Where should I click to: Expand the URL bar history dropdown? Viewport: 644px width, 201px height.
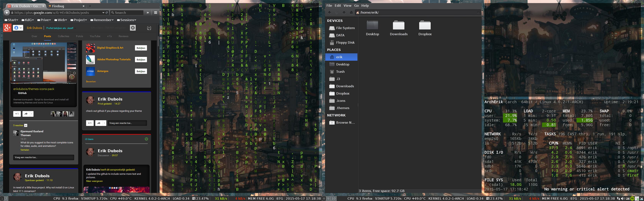[103, 12]
